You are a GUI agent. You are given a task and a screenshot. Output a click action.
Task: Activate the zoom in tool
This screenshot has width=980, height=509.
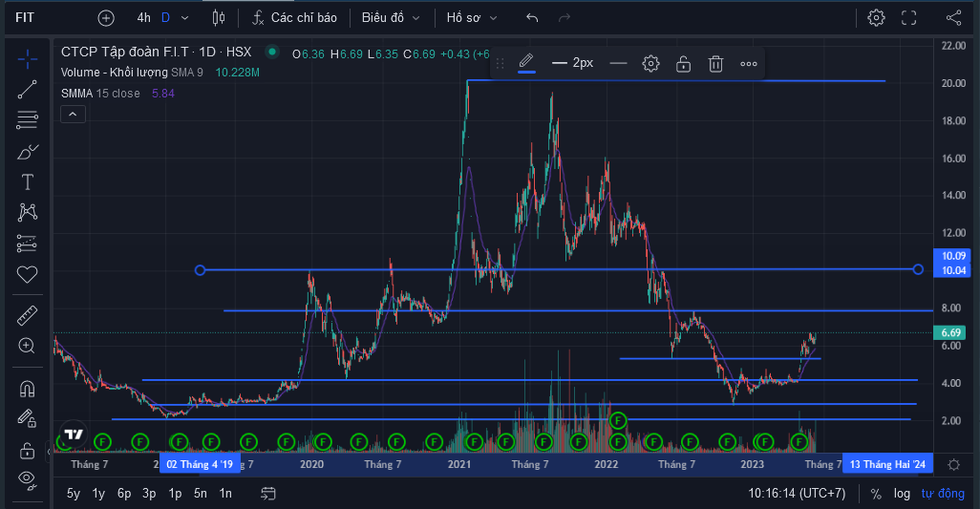coord(27,346)
